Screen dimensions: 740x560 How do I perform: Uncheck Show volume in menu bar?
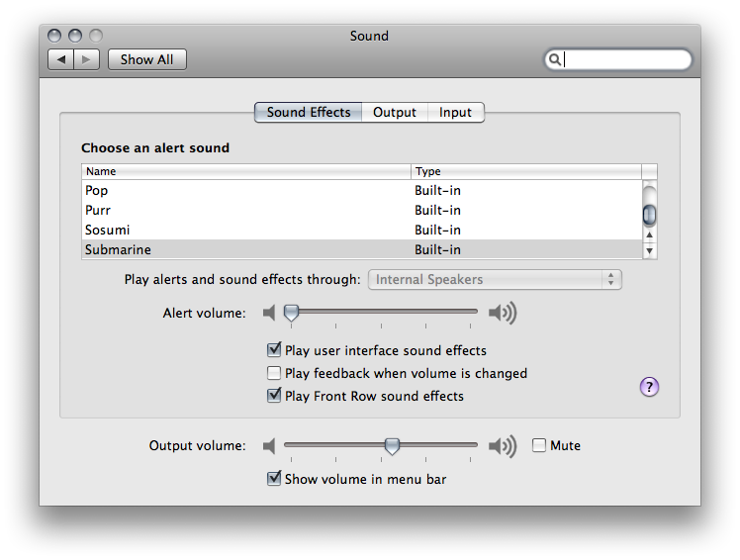pyautogui.click(x=274, y=478)
